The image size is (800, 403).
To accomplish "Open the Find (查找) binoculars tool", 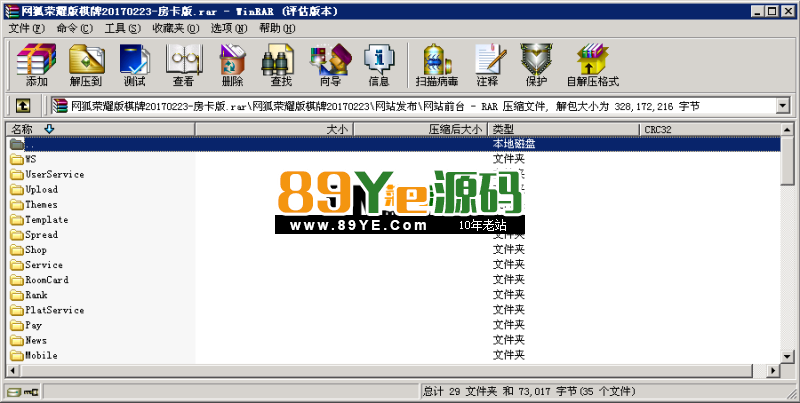I will pos(281,65).
